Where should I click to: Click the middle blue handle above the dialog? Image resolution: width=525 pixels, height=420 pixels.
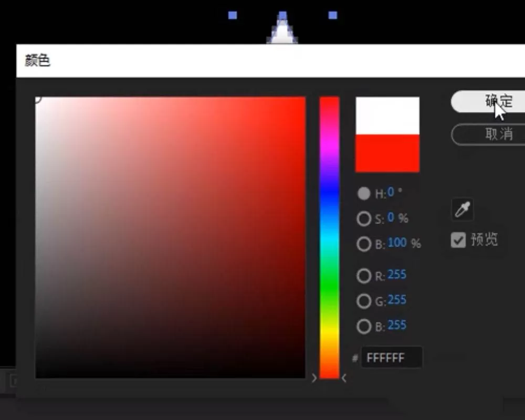coord(282,15)
